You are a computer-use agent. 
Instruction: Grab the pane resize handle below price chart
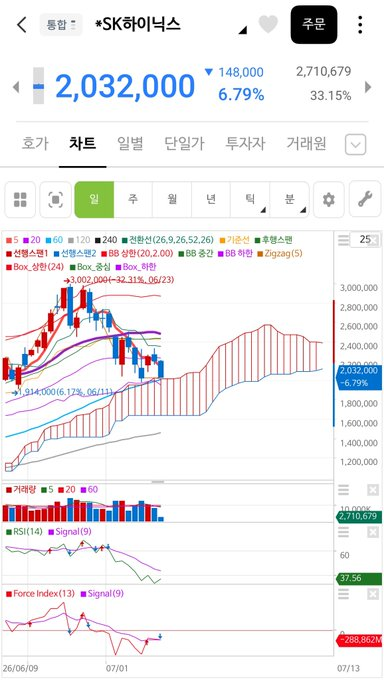[158, 482]
